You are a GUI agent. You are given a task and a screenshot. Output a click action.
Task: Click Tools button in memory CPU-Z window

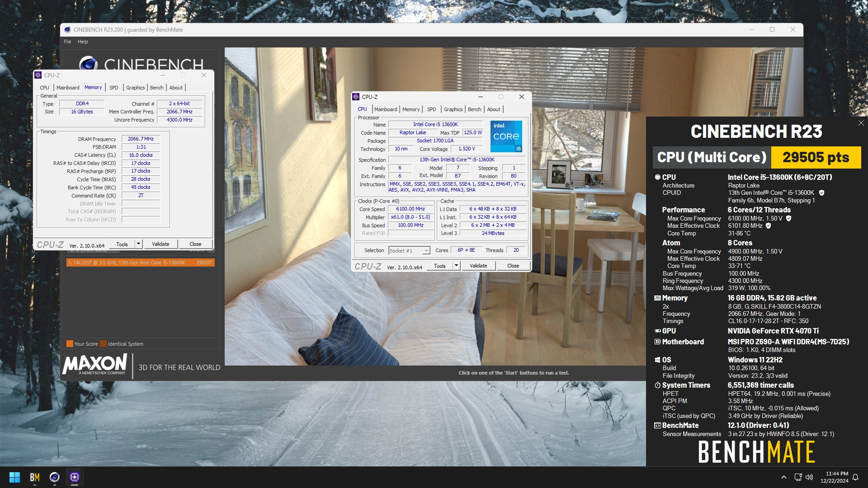[122, 244]
